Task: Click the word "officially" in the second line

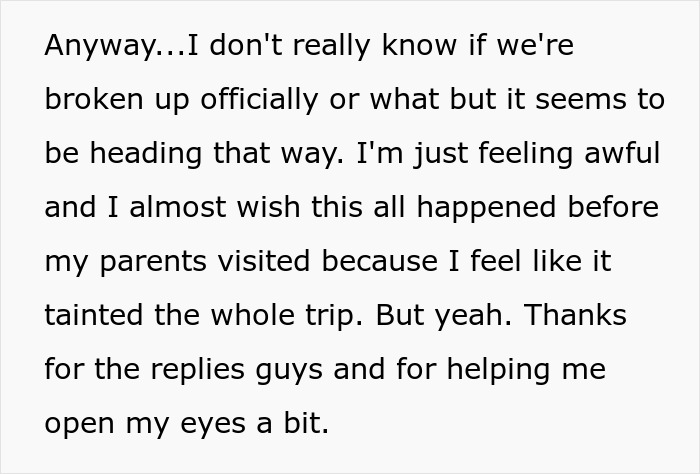Action: pos(258,99)
